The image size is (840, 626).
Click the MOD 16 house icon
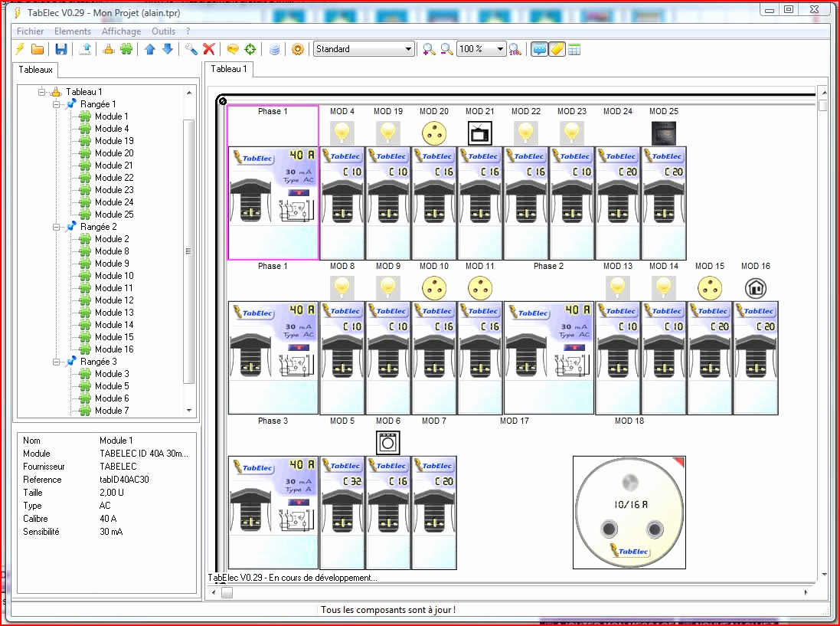pyautogui.click(x=755, y=288)
